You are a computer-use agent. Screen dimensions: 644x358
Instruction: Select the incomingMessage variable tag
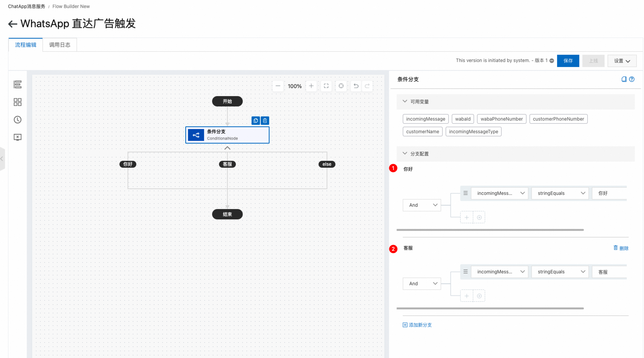tap(426, 119)
